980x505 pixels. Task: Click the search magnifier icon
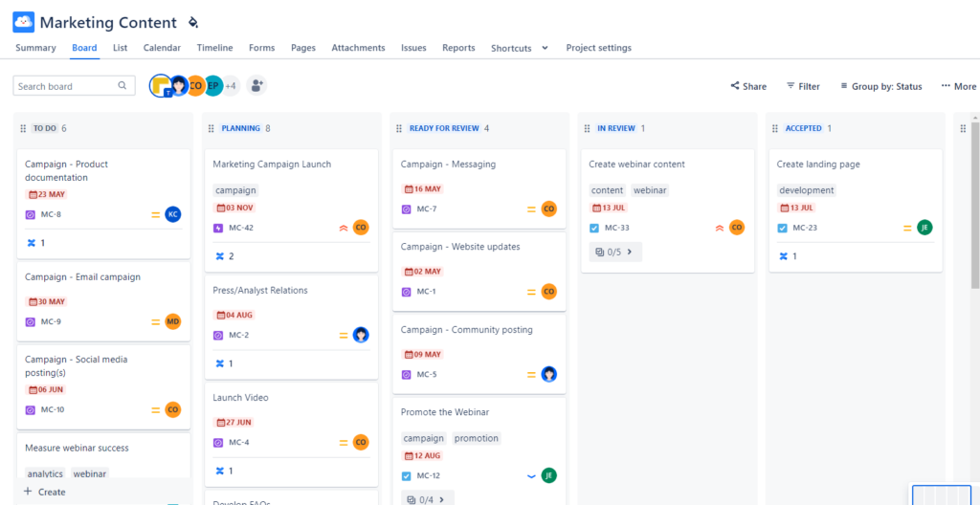pyautogui.click(x=122, y=86)
